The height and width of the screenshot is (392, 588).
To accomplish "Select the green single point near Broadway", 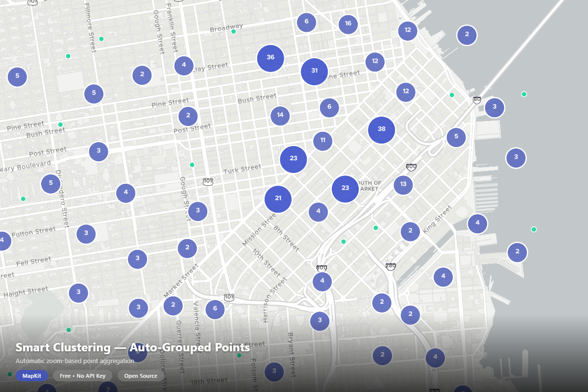I will pos(233,31).
